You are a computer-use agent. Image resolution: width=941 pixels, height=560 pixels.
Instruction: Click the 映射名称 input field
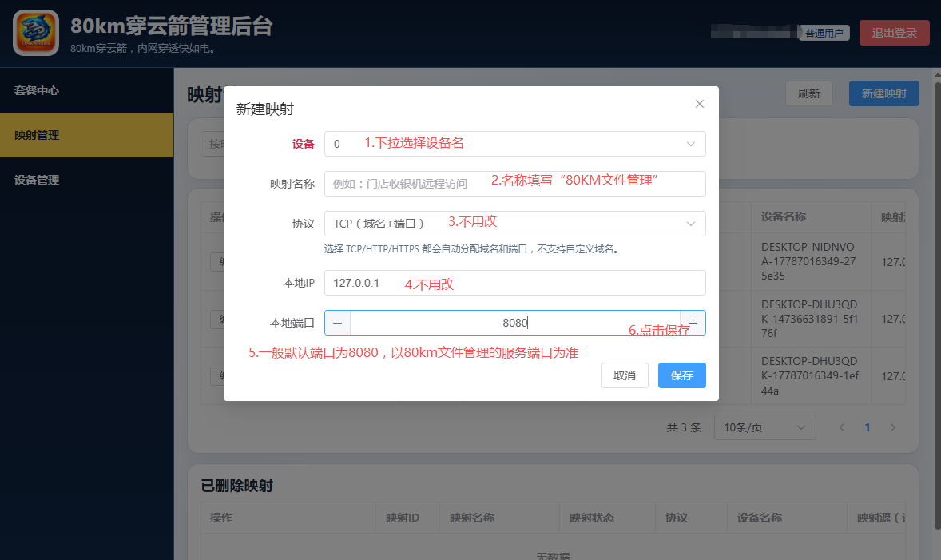tap(515, 184)
